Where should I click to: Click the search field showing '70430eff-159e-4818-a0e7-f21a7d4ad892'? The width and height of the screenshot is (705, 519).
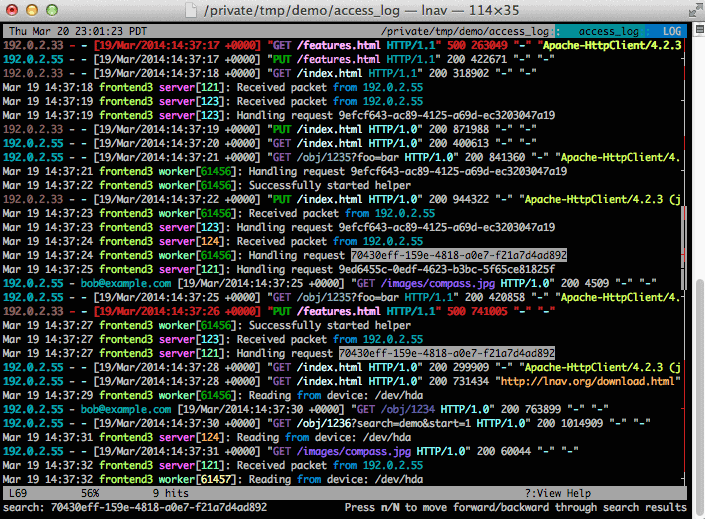(x=159, y=507)
